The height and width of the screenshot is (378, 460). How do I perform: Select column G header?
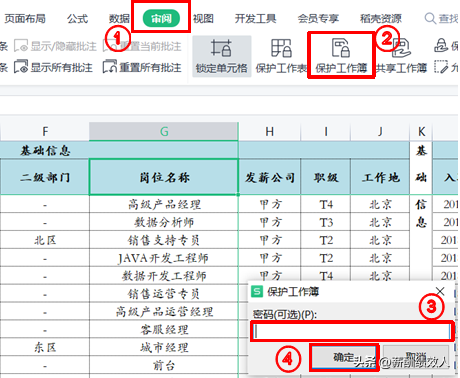click(x=164, y=132)
